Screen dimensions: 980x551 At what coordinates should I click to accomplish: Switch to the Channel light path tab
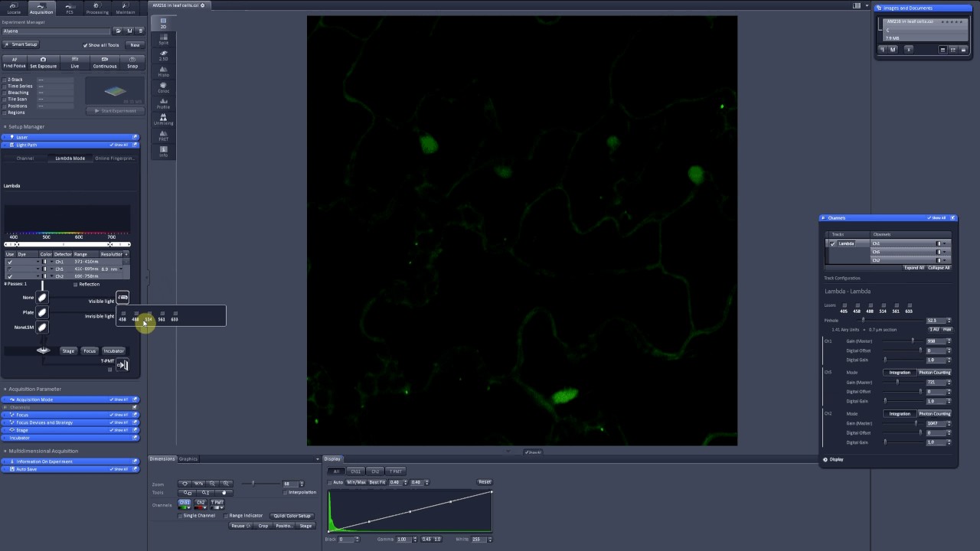25,158
